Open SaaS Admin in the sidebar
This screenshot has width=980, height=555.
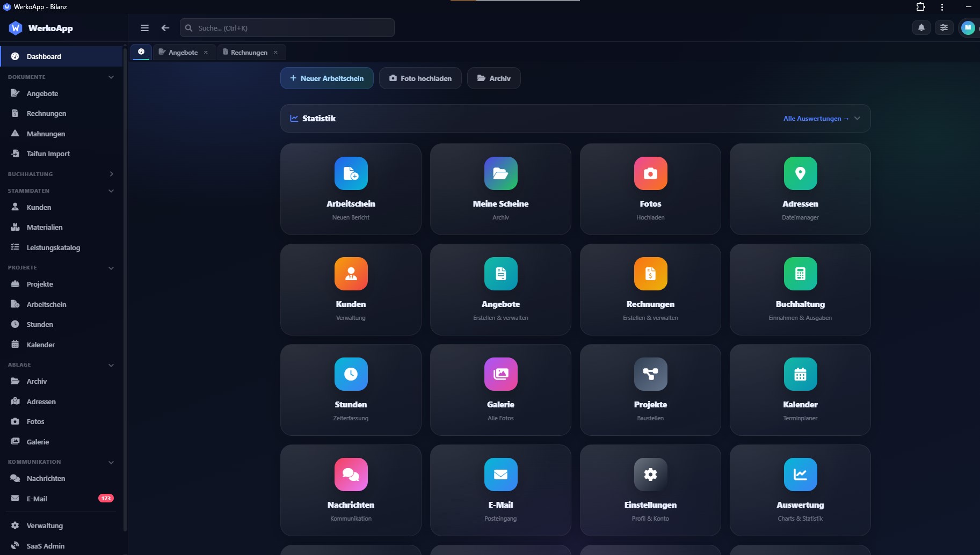[x=62, y=546]
